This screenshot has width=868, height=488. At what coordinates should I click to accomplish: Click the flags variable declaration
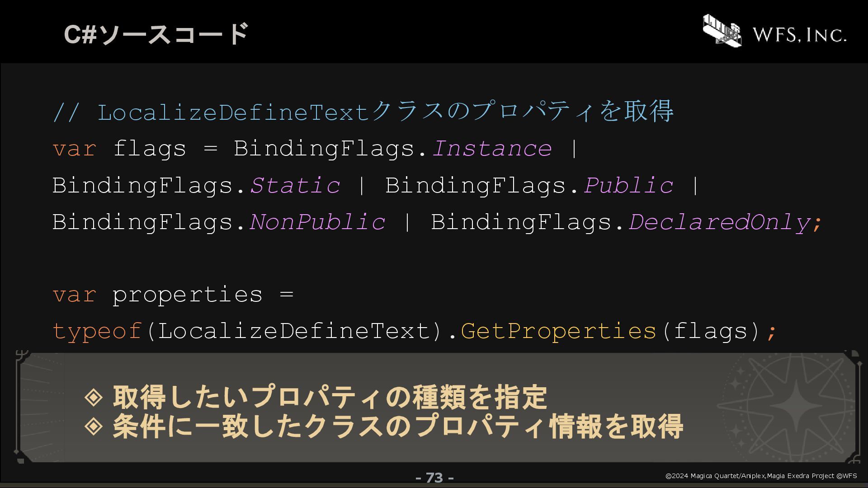point(149,148)
